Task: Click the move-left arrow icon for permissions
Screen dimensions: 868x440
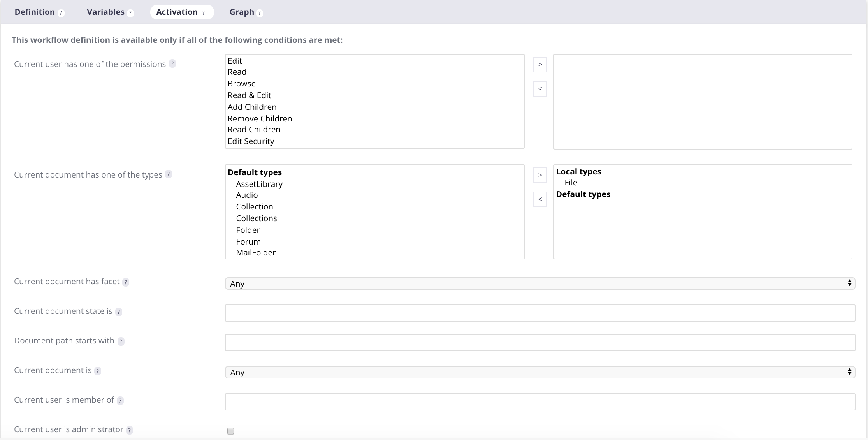Action: point(540,89)
